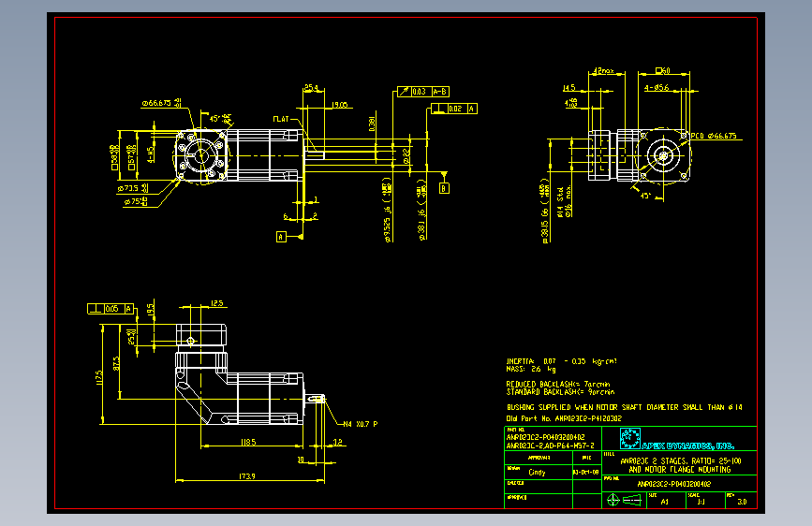The height and width of the screenshot is (526, 812).
Task: Select the "4-⌀5.6" hole callout
Action: click(x=657, y=87)
